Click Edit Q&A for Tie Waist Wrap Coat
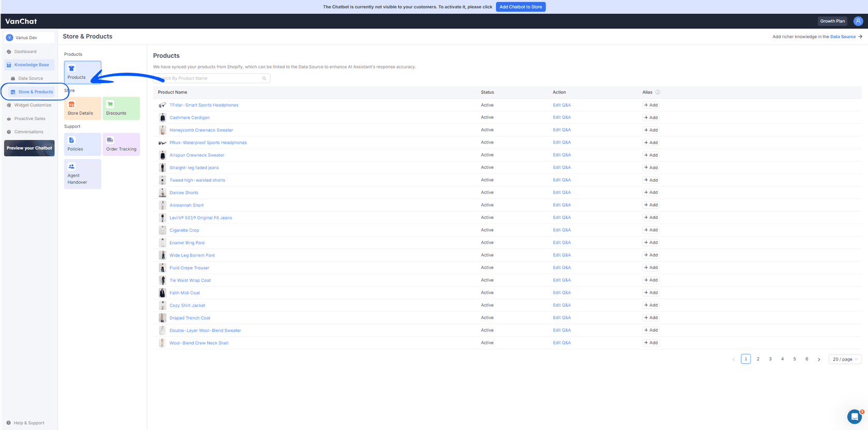 [562, 280]
